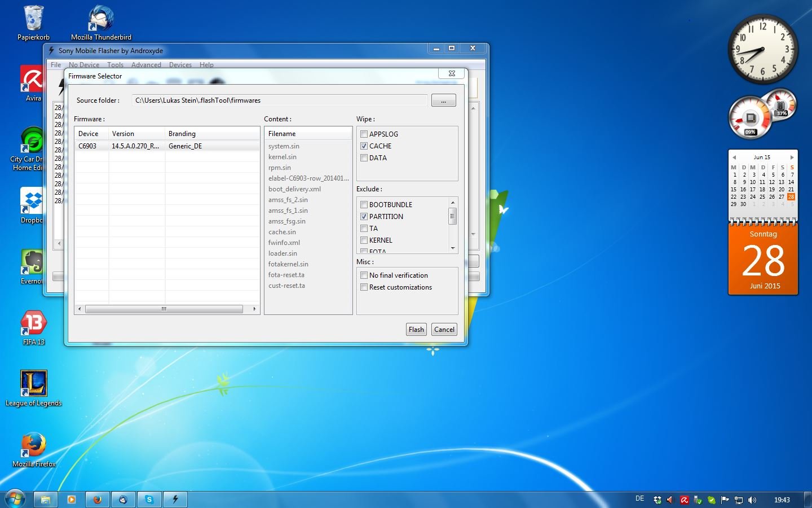Open Dropbox desktop shortcut
The height and width of the screenshot is (508, 812).
click(x=32, y=205)
